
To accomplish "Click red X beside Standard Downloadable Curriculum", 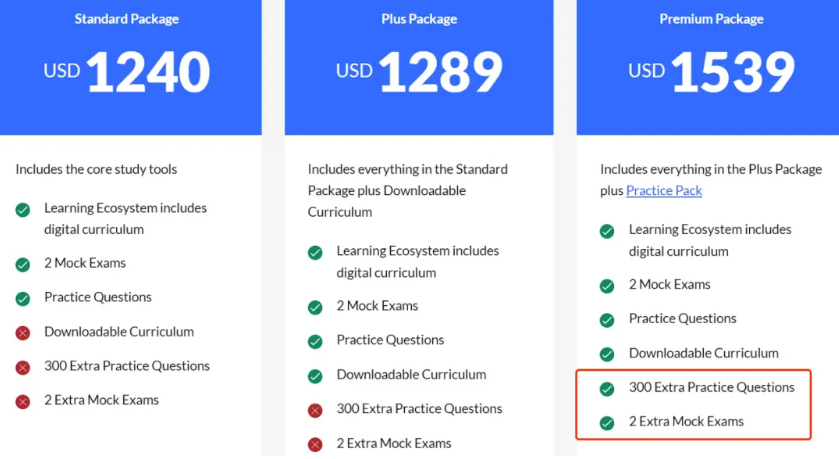I will [x=23, y=333].
